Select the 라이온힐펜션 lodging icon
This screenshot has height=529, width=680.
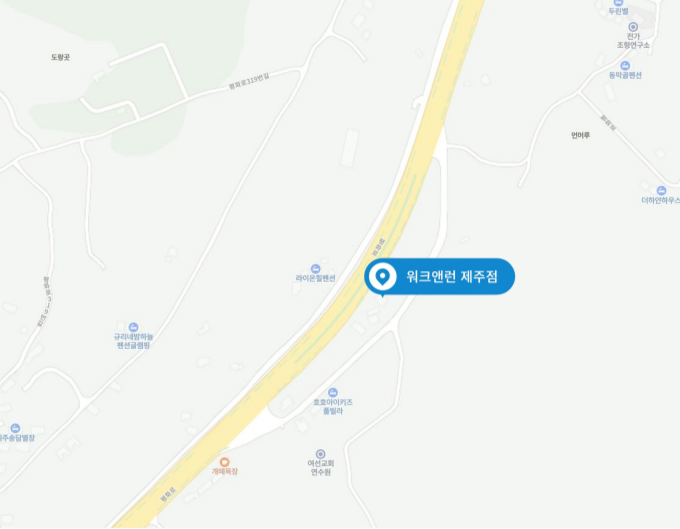click(316, 269)
